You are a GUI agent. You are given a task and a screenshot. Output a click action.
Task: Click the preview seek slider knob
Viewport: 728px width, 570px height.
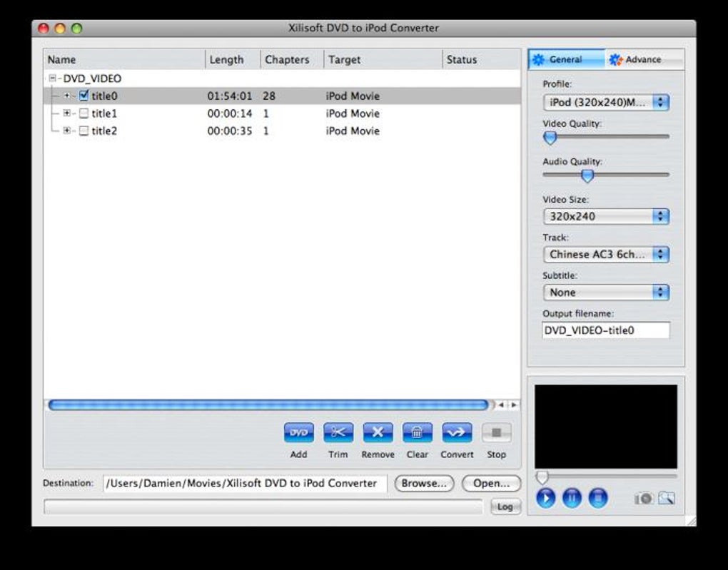542,477
